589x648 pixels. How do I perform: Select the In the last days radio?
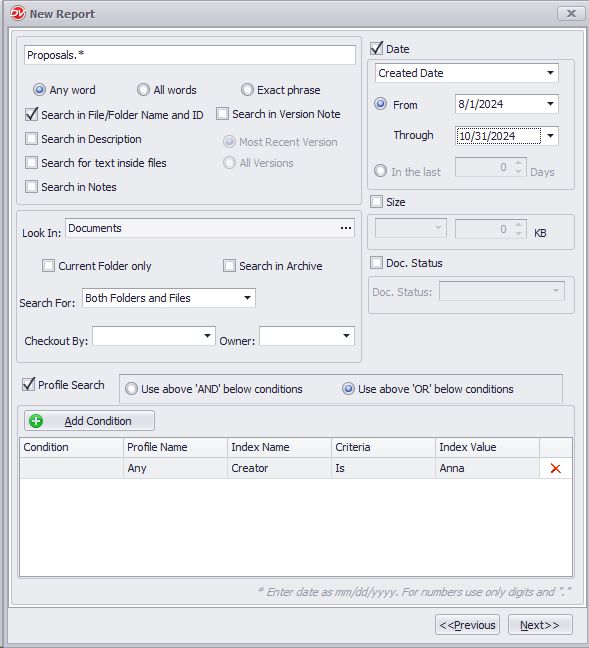[x=380, y=171]
